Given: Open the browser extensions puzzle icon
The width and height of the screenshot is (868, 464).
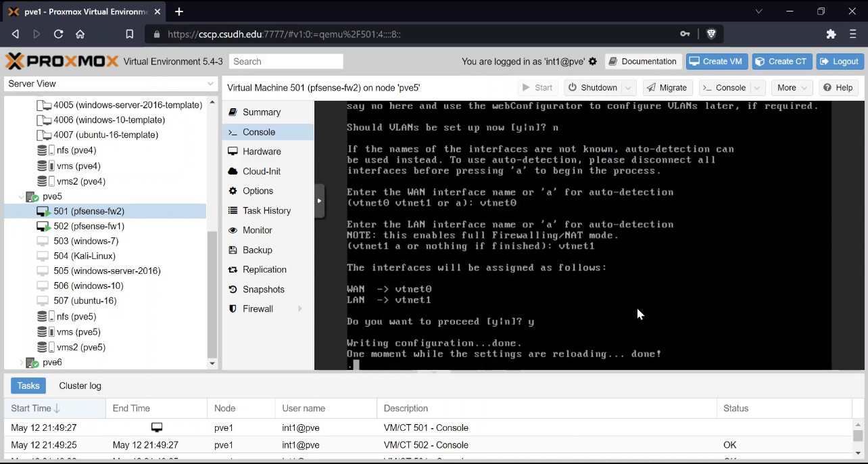Looking at the screenshot, I should (831, 34).
